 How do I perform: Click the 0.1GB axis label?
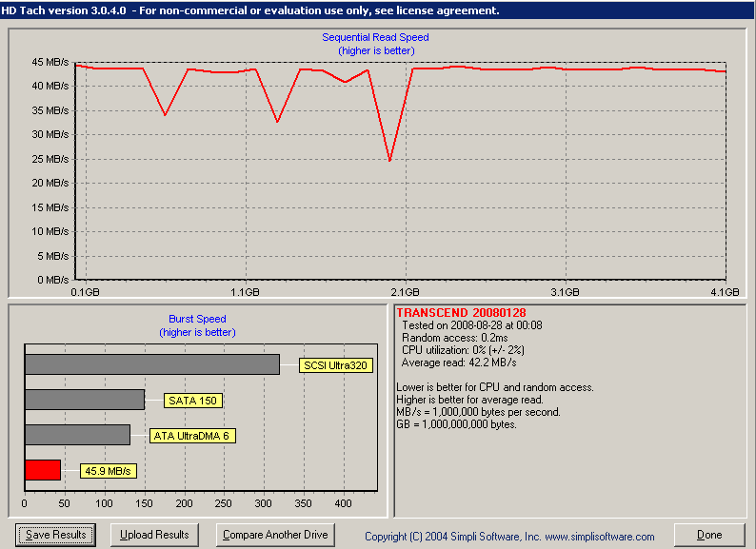pos(86,292)
